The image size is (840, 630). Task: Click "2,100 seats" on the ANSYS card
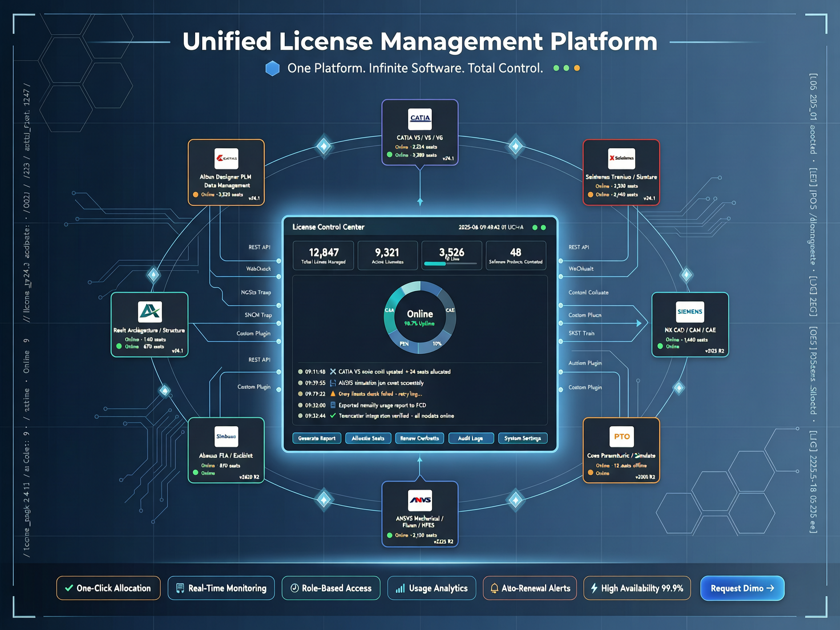425,535
